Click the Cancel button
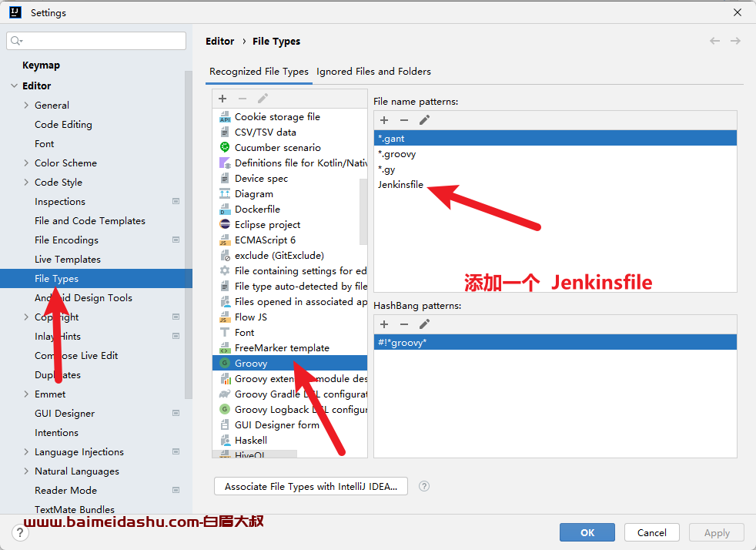This screenshot has width=756, height=550. [651, 532]
